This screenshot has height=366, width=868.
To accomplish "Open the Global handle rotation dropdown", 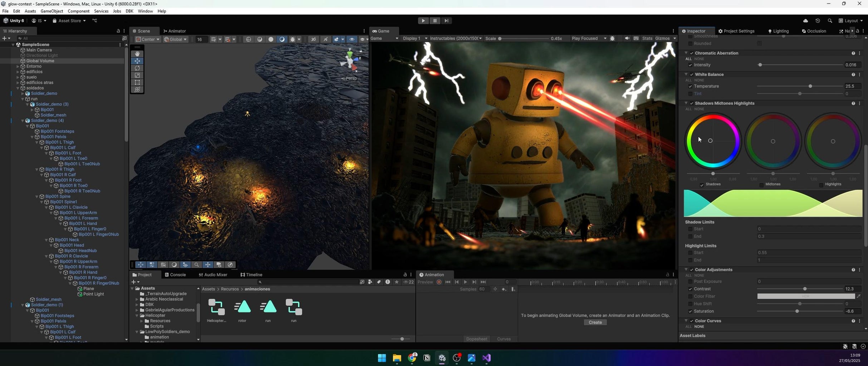I will coord(175,39).
